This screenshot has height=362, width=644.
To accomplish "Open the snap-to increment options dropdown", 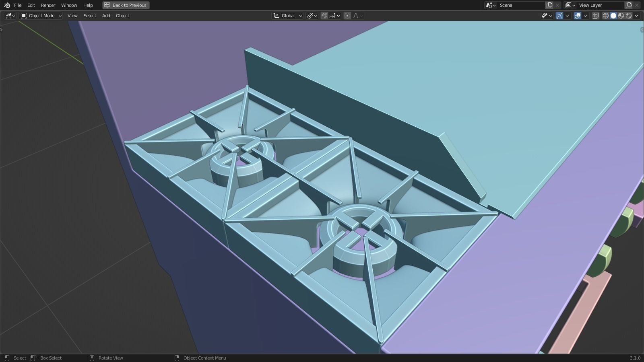I will point(335,16).
